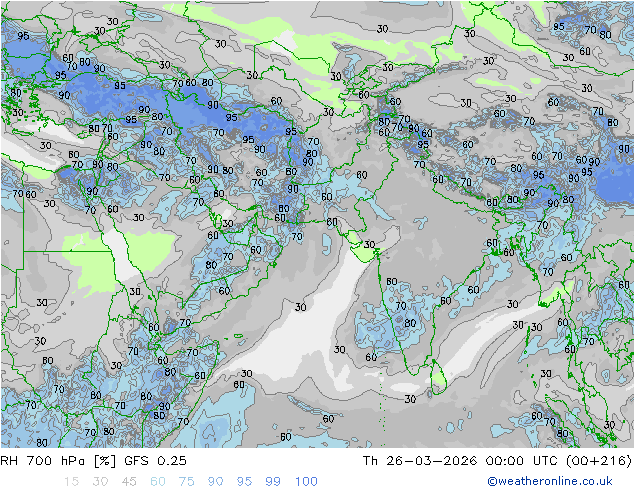Click the 80 contour label off India's southwest coast
The width and height of the screenshot is (634, 490).
410,323
